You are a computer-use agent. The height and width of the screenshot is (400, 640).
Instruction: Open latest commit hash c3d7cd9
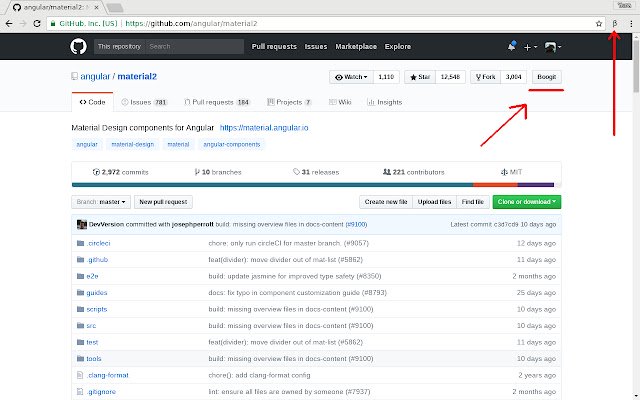click(x=506, y=224)
